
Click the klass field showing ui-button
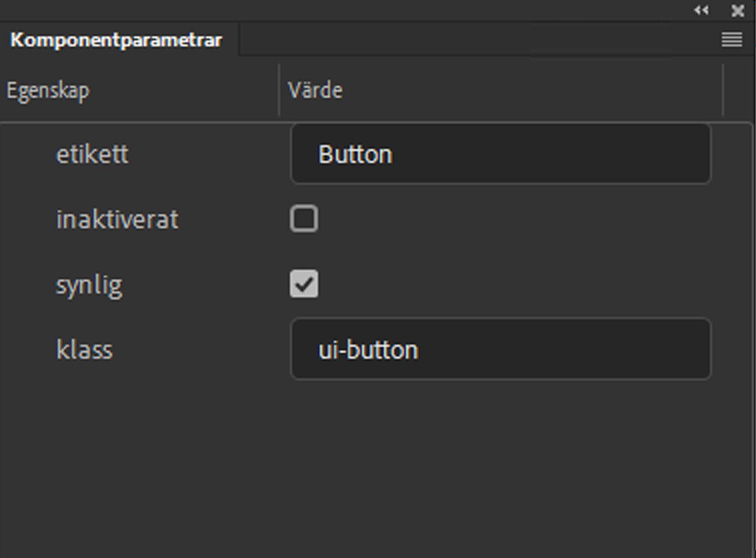tap(500, 349)
